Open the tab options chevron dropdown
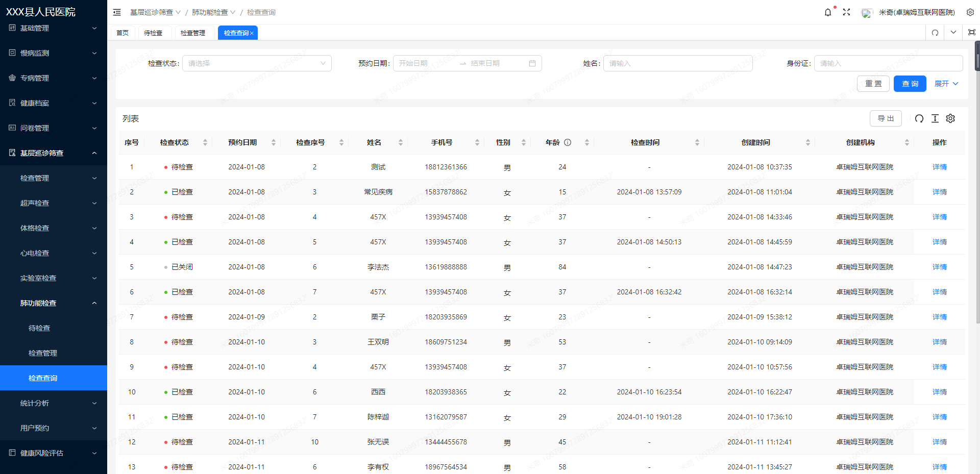The height and width of the screenshot is (474, 980). [x=953, y=32]
